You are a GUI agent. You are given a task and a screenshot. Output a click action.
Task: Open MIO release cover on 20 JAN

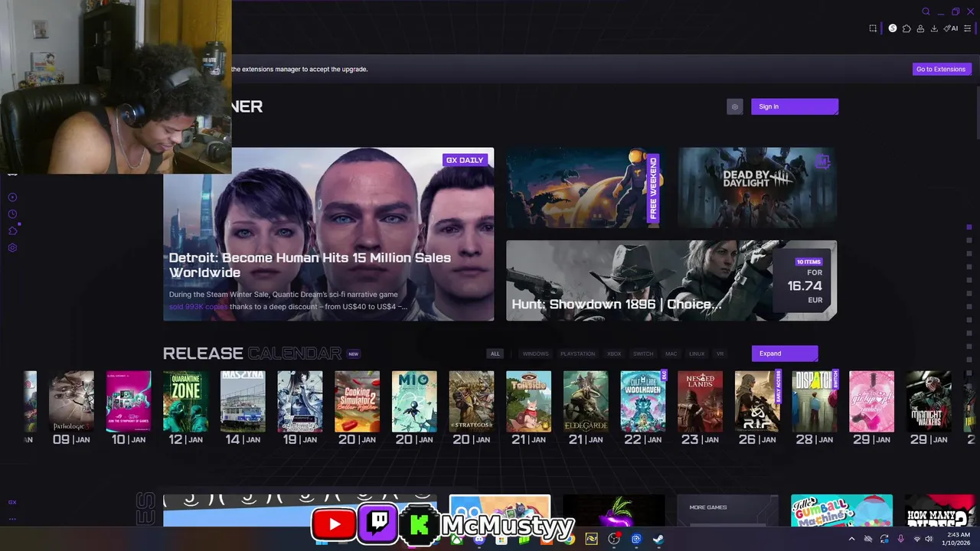[x=414, y=401]
